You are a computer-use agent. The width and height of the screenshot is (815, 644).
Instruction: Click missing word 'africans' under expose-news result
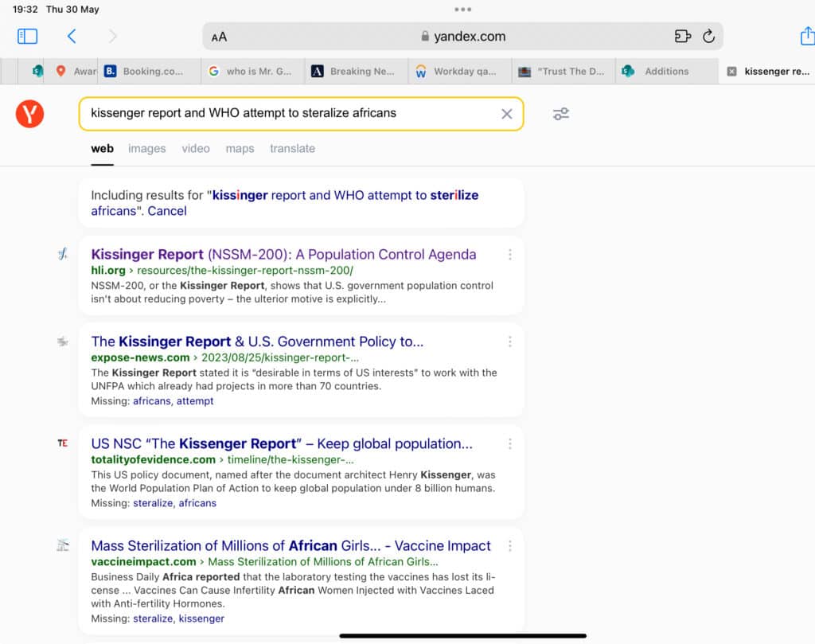152,400
